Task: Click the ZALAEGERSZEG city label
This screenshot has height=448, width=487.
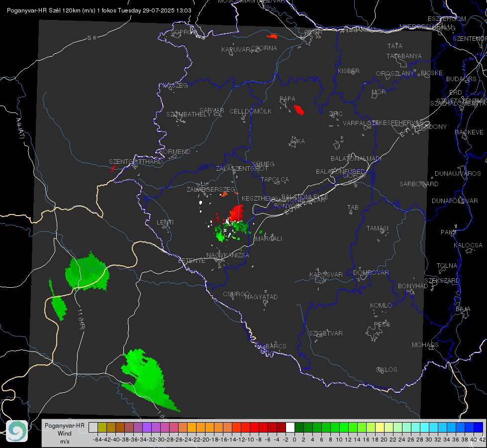Action: pyautogui.click(x=211, y=189)
